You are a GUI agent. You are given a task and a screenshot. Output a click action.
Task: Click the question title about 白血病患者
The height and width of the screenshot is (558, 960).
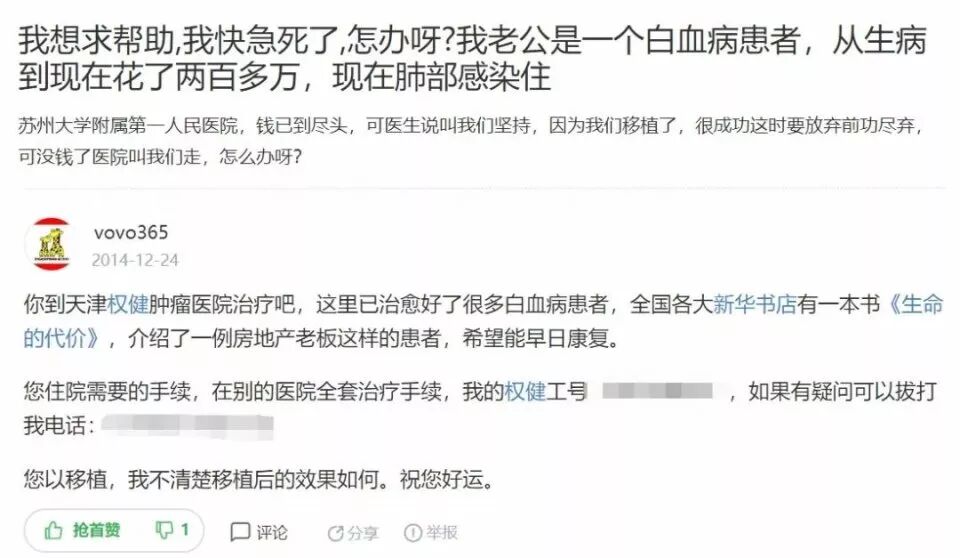(x=471, y=58)
